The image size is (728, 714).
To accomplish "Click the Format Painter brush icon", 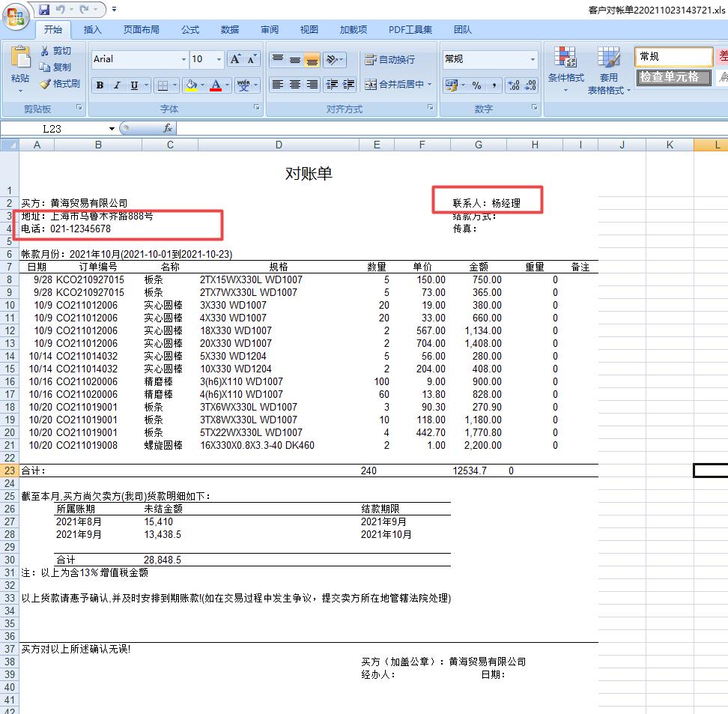I will (x=46, y=84).
